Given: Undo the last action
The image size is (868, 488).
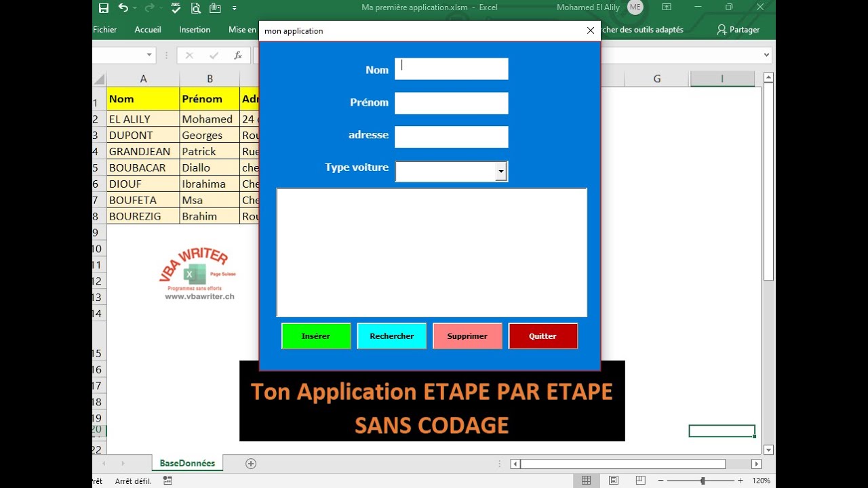Looking at the screenshot, I should pyautogui.click(x=123, y=8).
